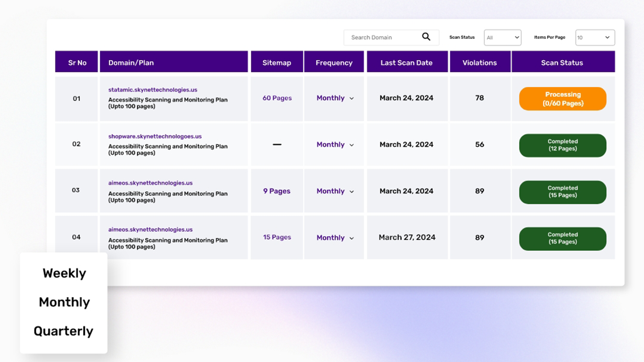Image resolution: width=644 pixels, height=362 pixels.
Task: Click serial number 02
Action: coord(76,144)
